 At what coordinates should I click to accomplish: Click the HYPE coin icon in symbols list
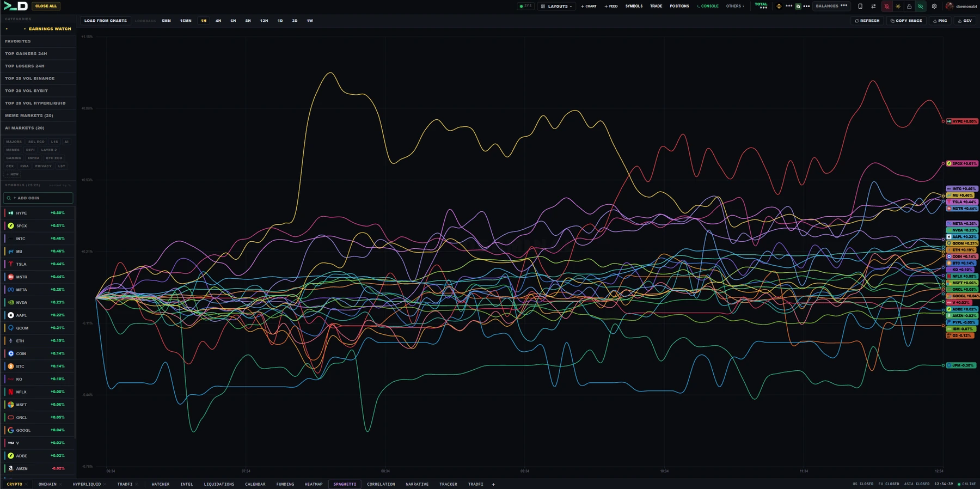tap(11, 213)
